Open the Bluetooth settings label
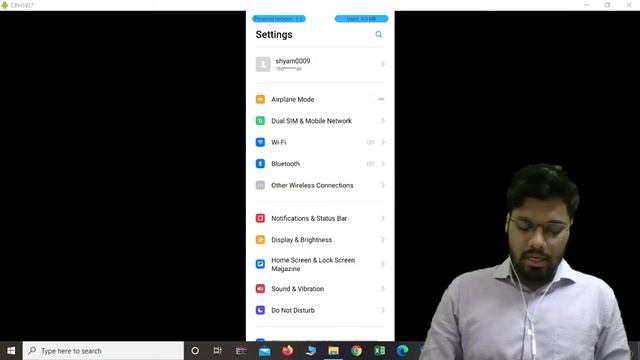The image size is (640, 360). [x=285, y=164]
